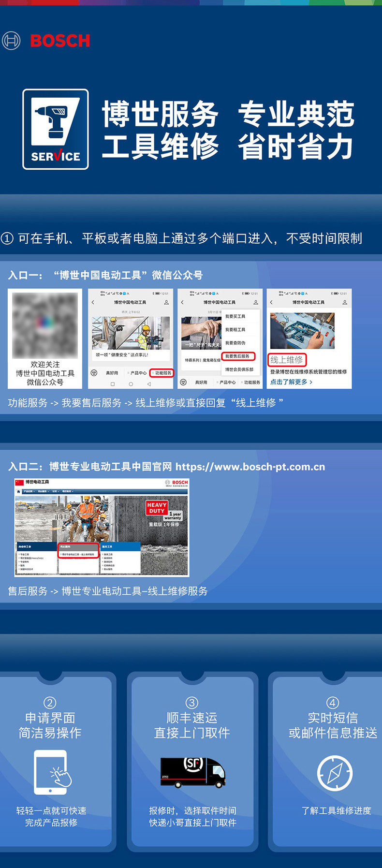382x868 pixels.
Task: Tap profile icon in the 线上维修 phone screen
Action: pyautogui.click(x=345, y=302)
